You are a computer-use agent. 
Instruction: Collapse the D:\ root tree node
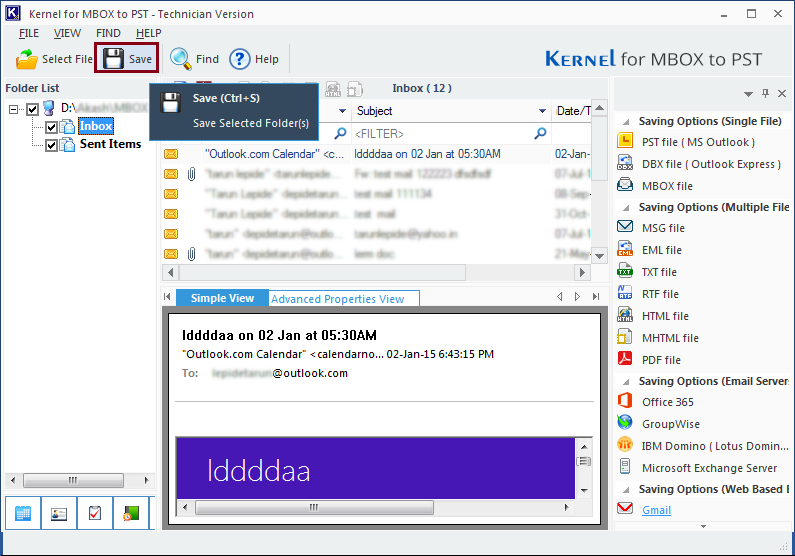[14, 108]
